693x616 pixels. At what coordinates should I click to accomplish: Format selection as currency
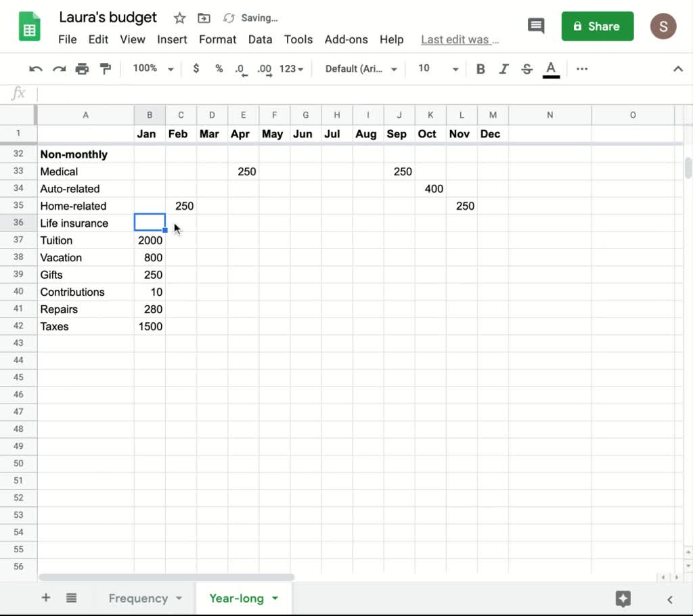click(196, 68)
